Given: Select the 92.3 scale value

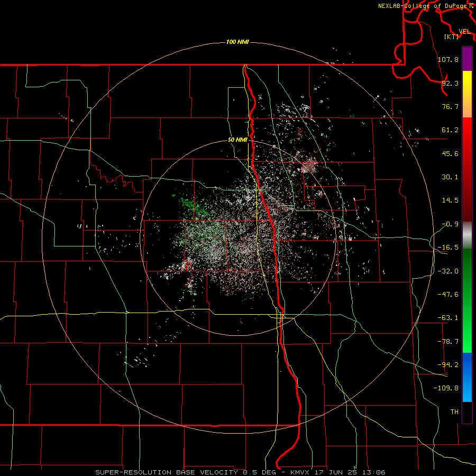Looking at the screenshot, I should [450, 83].
